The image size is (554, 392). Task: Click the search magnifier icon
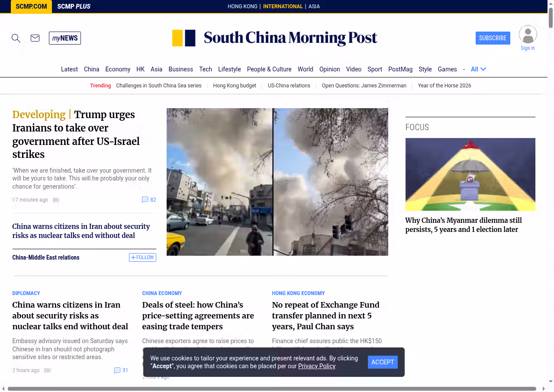16,38
